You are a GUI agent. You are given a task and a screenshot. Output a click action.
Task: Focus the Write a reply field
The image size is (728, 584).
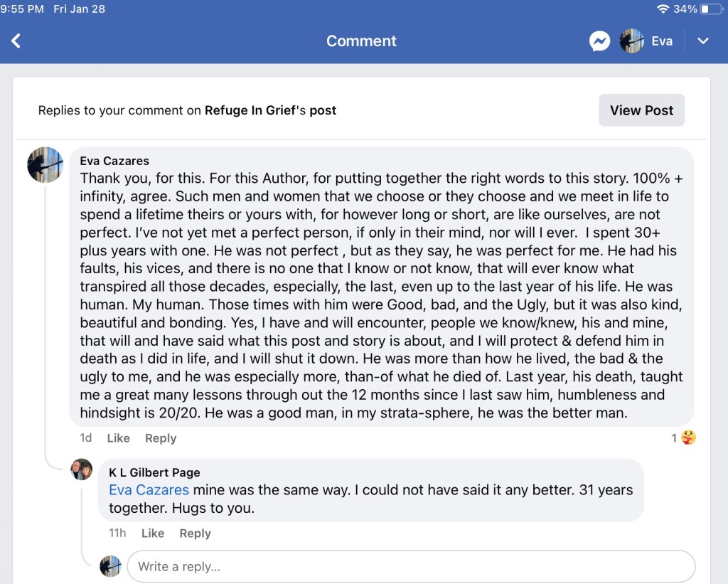(410, 566)
